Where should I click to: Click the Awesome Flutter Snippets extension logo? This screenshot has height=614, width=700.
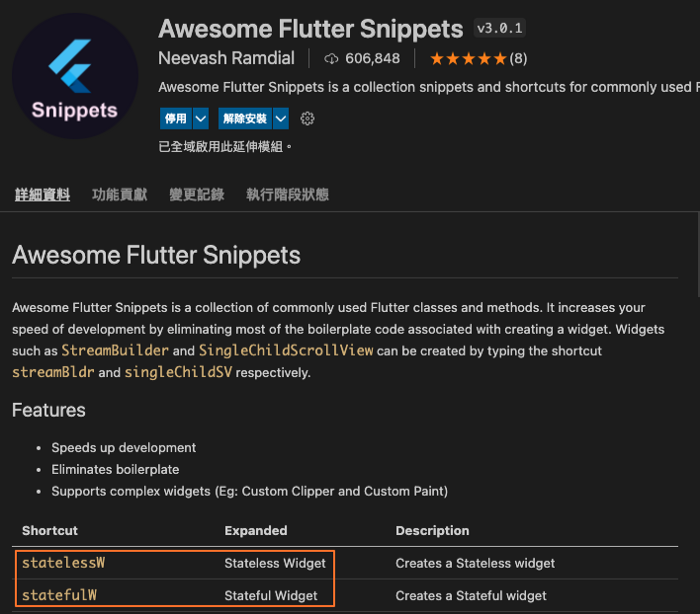pyautogui.click(x=75, y=76)
